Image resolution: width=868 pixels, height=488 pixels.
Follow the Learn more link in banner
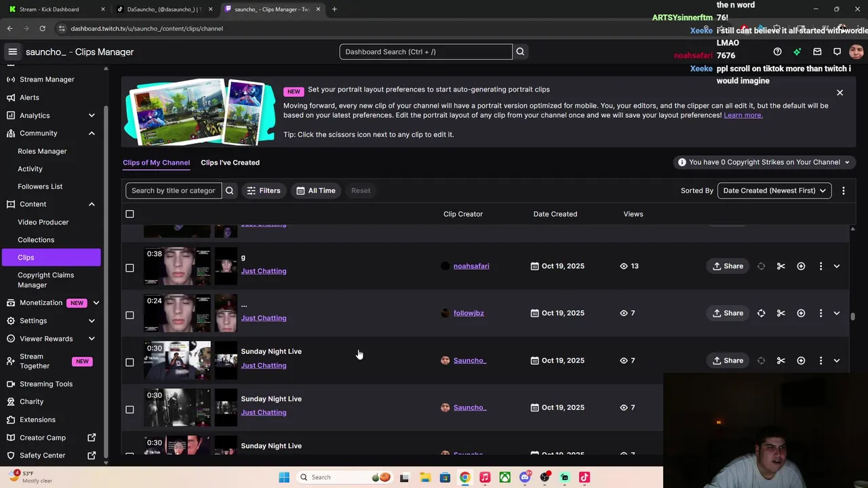click(743, 115)
